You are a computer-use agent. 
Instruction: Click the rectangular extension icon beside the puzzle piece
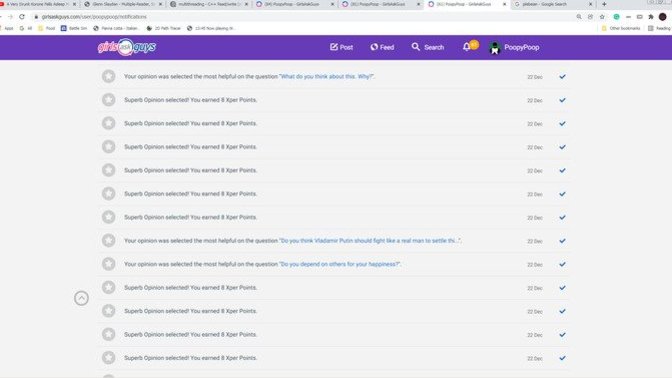pos(639,17)
